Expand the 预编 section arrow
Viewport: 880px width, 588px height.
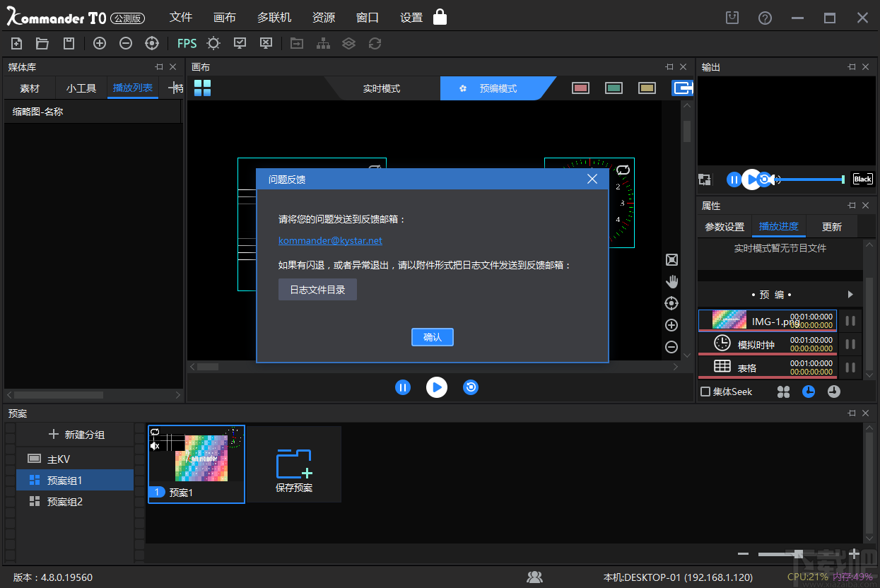point(850,295)
